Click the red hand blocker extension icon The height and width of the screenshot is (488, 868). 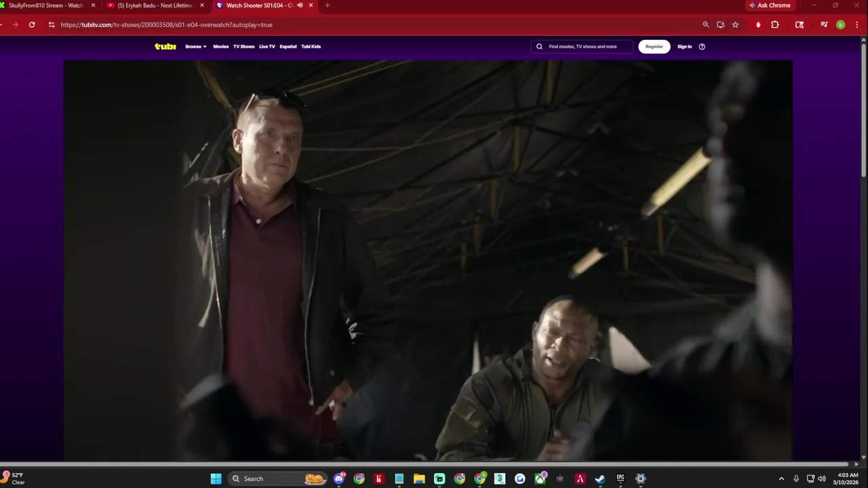point(758,24)
